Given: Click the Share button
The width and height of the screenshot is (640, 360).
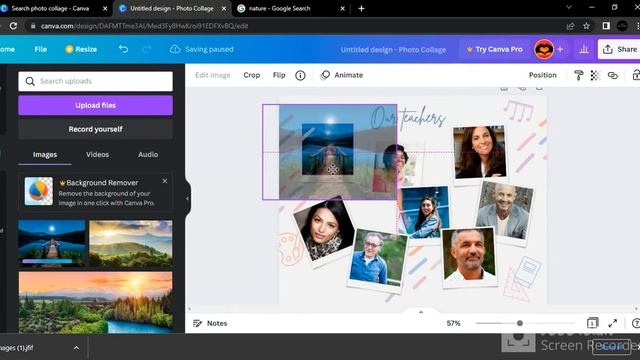Looking at the screenshot, I should 620,49.
